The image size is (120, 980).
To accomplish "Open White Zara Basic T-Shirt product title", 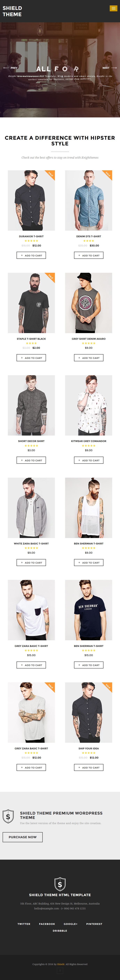I will 31,543.
